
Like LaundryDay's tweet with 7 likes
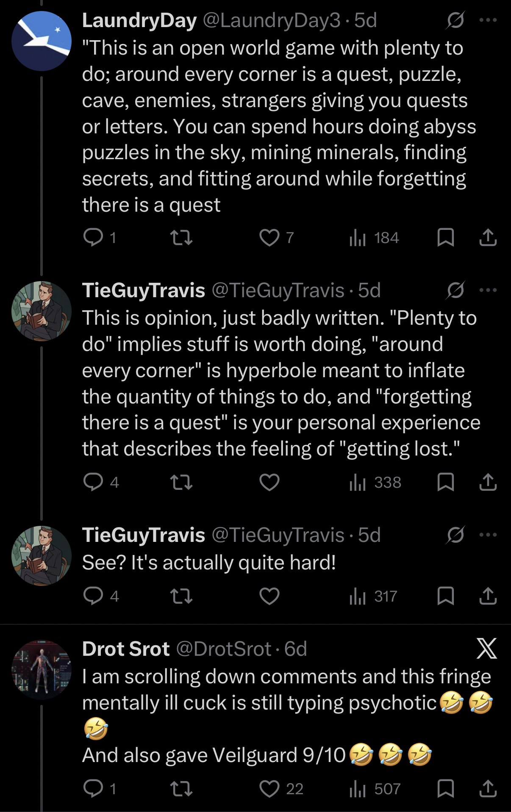pos(269,238)
